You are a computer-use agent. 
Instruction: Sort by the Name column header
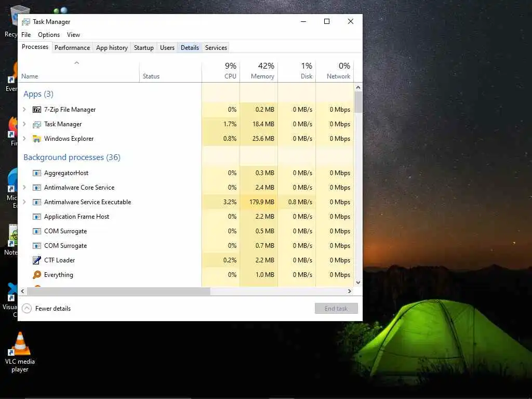click(78, 72)
